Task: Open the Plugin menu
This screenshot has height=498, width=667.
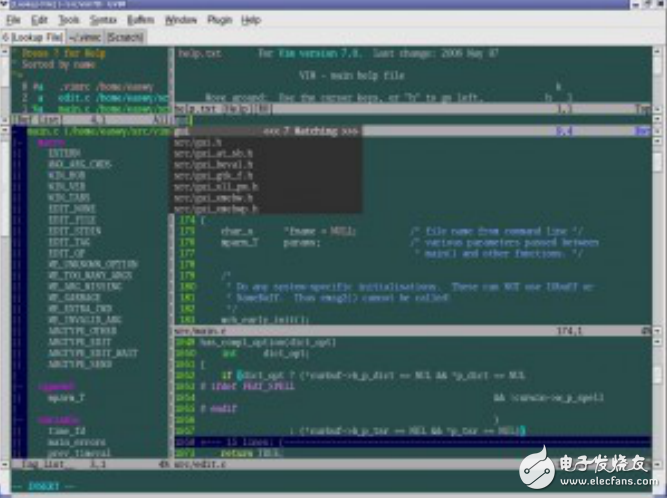Action: 218,19
